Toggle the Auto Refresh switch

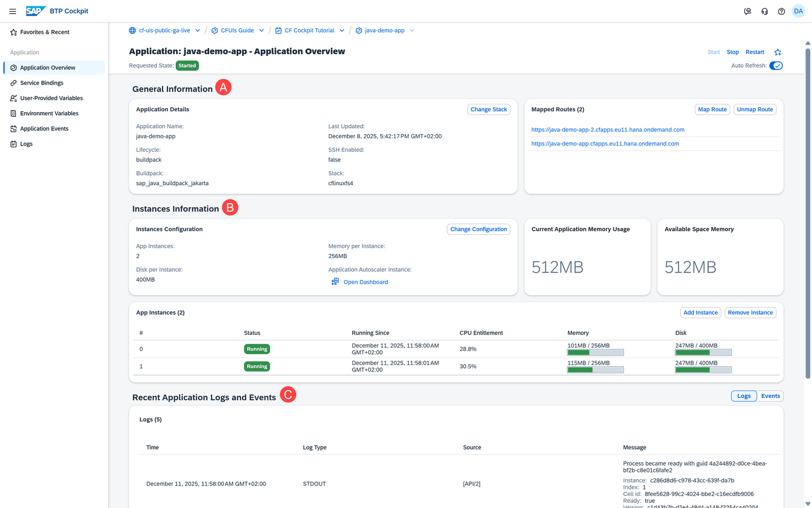[776, 65]
